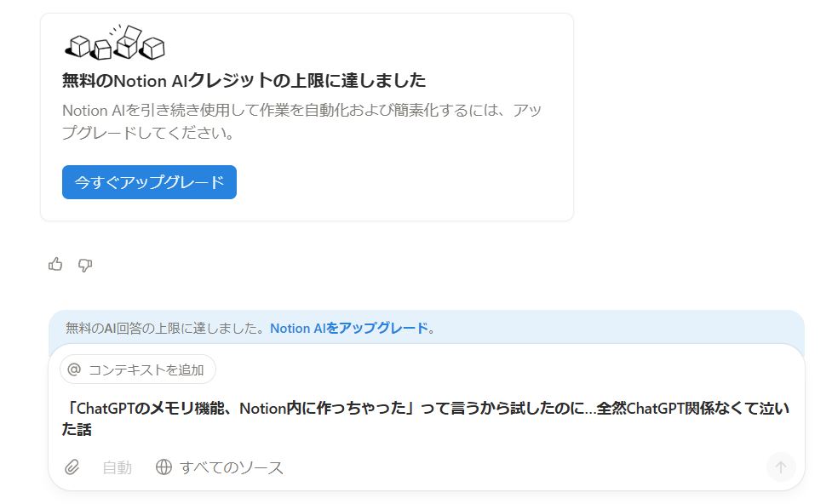Focus the AI prompt text input
This screenshot has height=504, width=832.
[x=426, y=418]
